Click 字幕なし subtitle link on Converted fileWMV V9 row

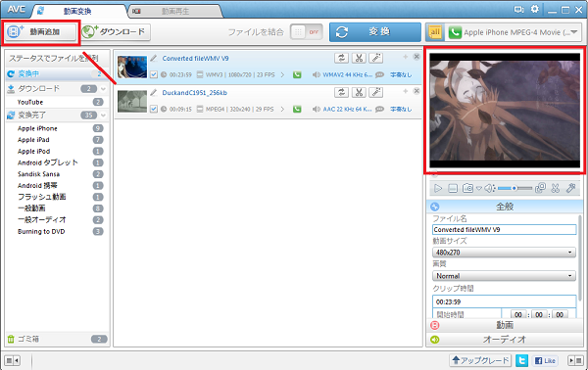click(401, 75)
